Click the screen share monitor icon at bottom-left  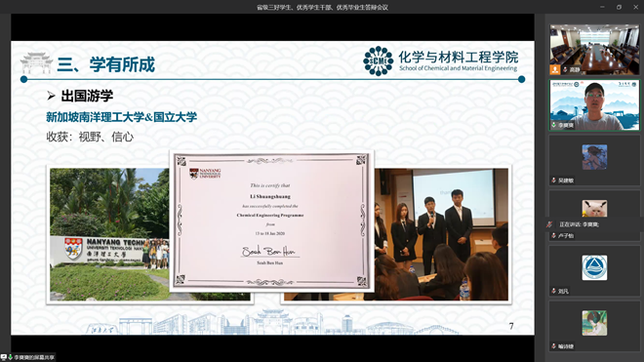[4, 357]
